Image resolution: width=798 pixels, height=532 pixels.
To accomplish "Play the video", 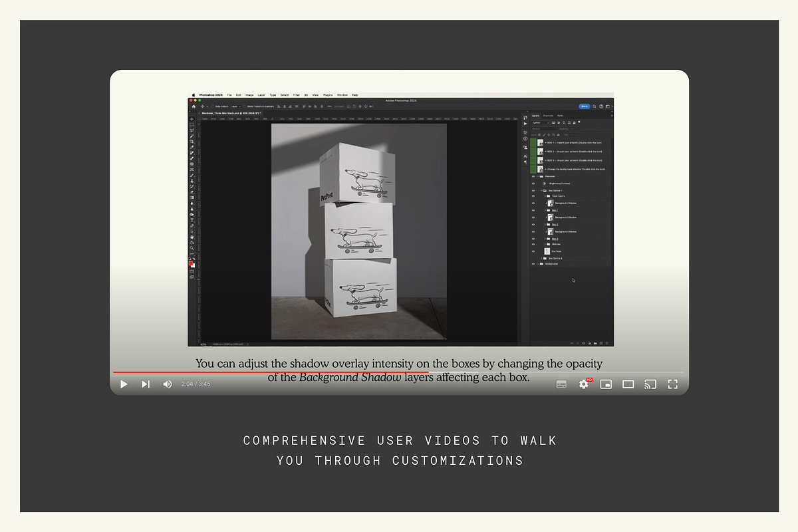I will pos(124,384).
